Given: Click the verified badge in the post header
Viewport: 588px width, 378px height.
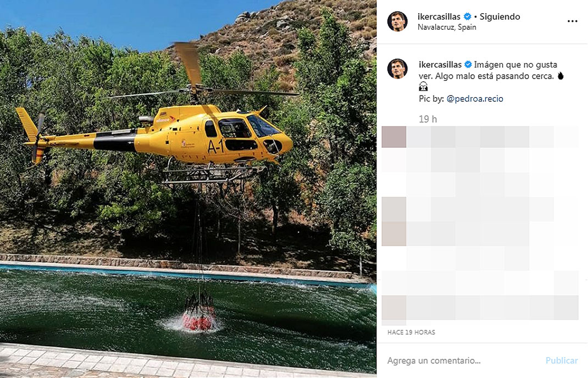Looking at the screenshot, I should [x=467, y=16].
